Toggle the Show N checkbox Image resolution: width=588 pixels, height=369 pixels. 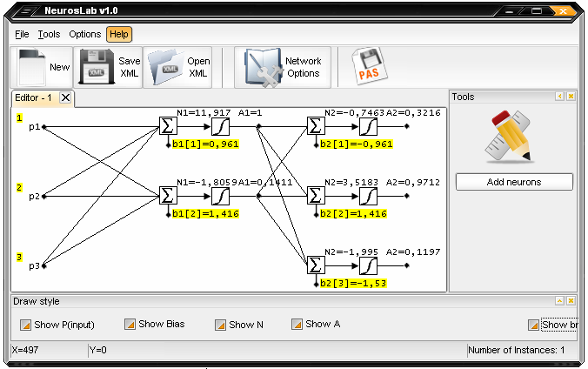click(x=221, y=325)
